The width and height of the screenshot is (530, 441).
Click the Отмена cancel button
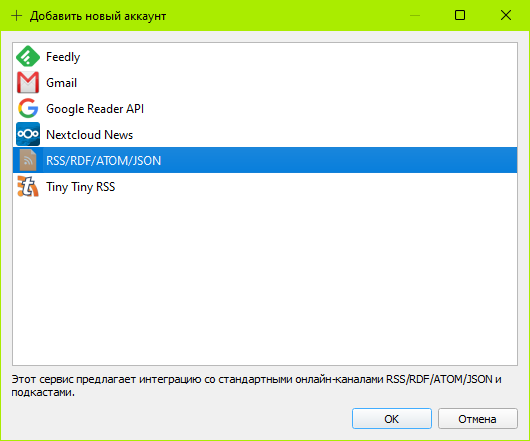coord(478,419)
